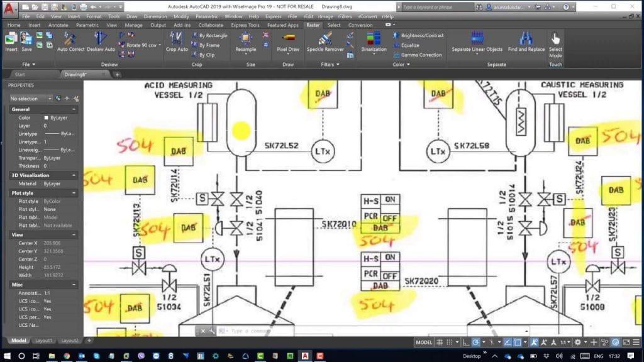Open the Modify menu

point(180,16)
